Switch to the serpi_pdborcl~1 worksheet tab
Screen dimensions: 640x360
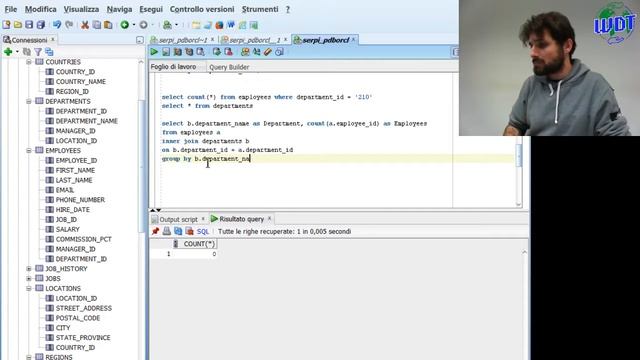point(183,40)
